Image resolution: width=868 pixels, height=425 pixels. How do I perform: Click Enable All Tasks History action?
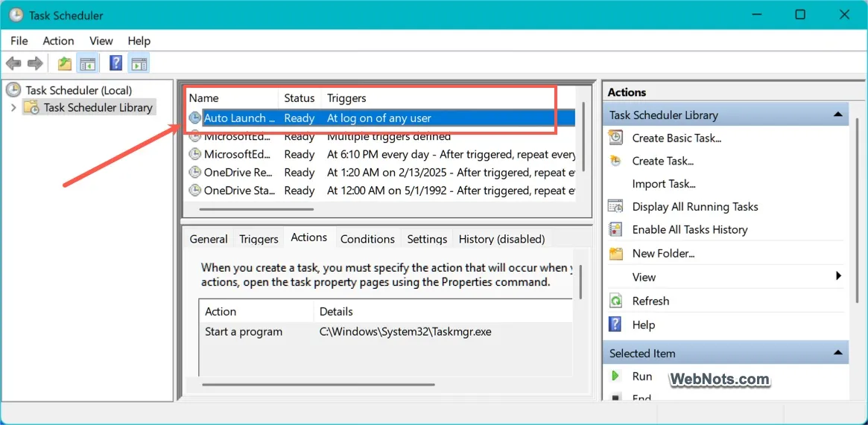pyautogui.click(x=690, y=230)
